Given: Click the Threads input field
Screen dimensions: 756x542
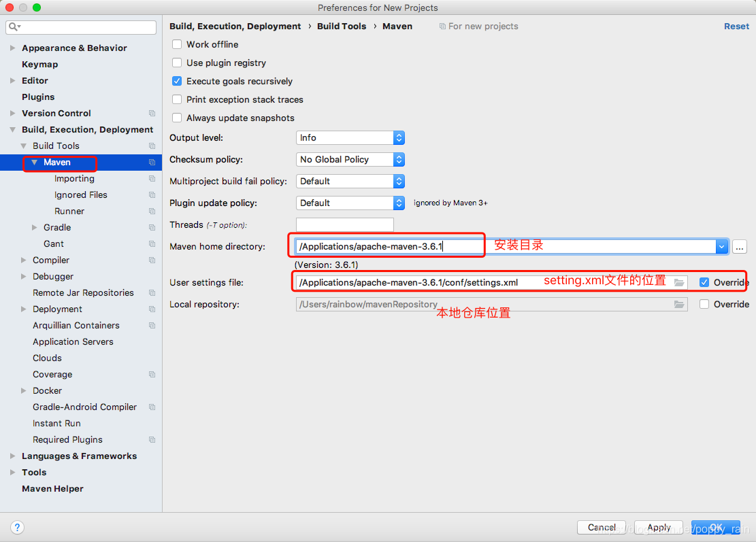Looking at the screenshot, I should [x=345, y=225].
